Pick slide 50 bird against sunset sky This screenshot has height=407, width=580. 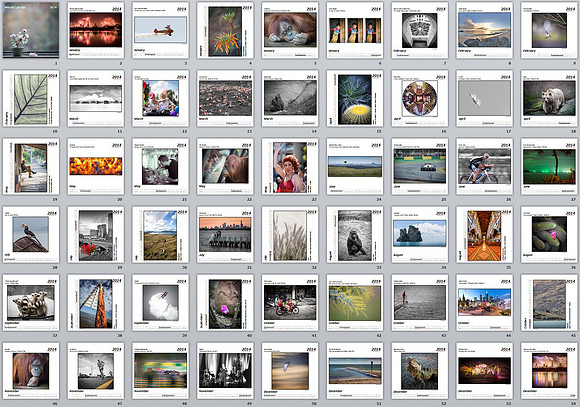point(290,371)
